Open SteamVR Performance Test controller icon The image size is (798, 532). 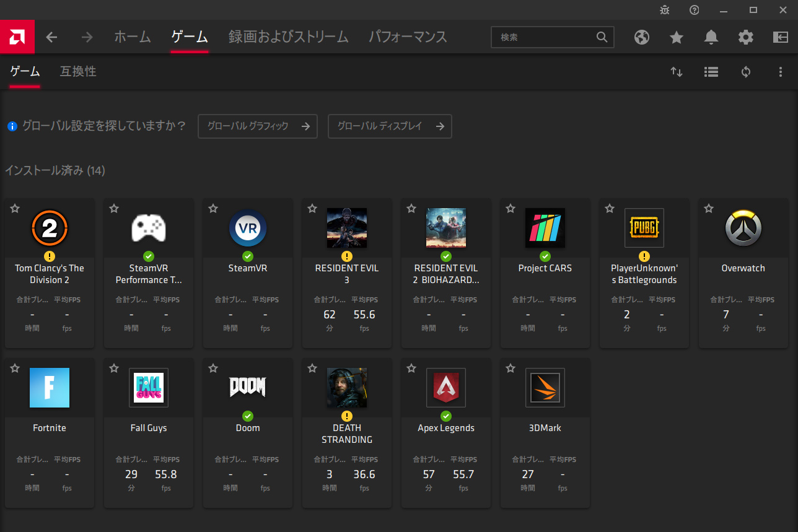[x=149, y=228]
